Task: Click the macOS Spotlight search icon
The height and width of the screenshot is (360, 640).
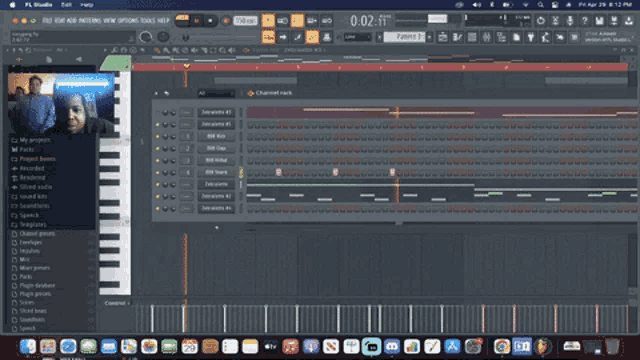Action: (540, 5)
